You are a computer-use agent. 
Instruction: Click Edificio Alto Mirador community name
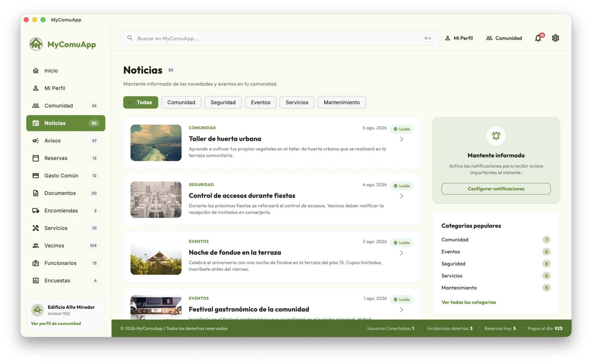71,307
